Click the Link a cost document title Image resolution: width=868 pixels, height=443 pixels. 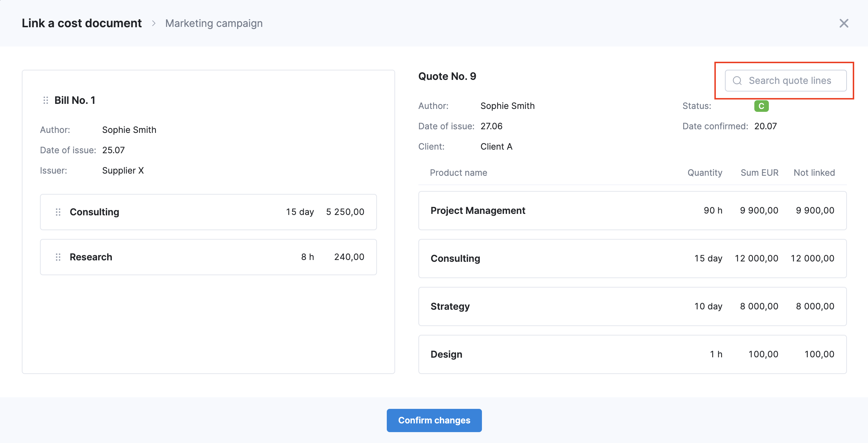point(82,23)
